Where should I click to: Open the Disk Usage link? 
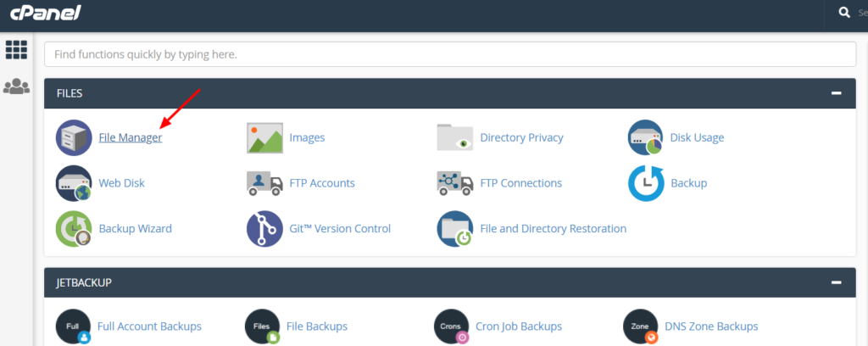[697, 137]
